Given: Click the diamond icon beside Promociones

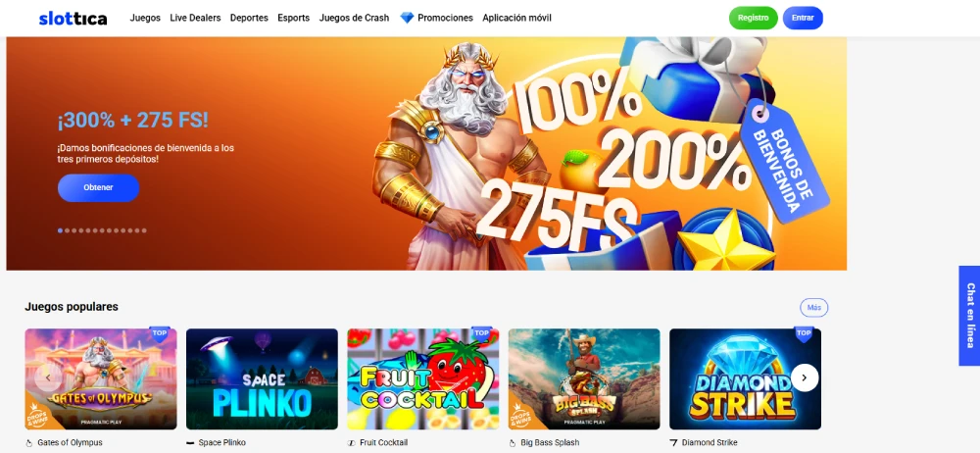Looking at the screenshot, I should tap(407, 19).
